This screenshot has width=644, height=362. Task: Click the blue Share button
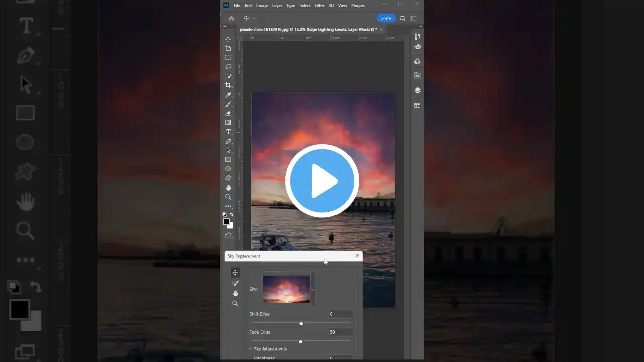[386, 18]
